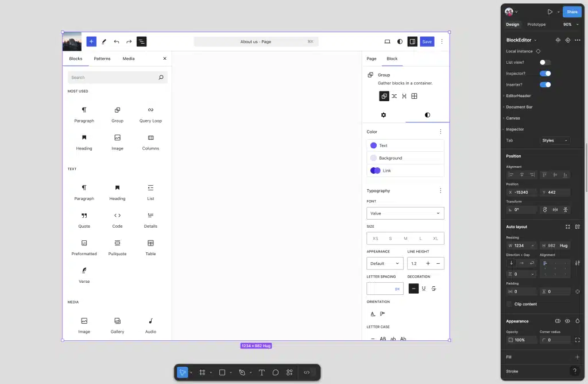This screenshot has width=588, height=384.
Task: Open the document overview list icon
Action: [141, 41]
